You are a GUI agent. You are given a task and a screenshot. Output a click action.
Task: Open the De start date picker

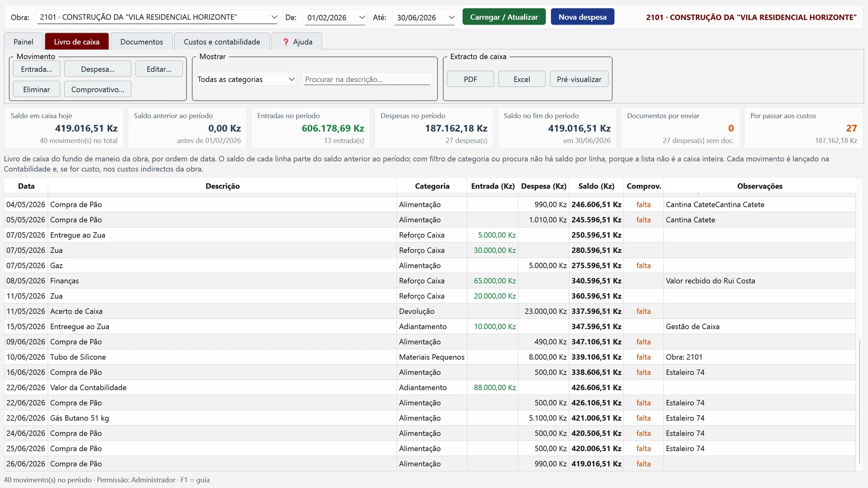(335, 17)
